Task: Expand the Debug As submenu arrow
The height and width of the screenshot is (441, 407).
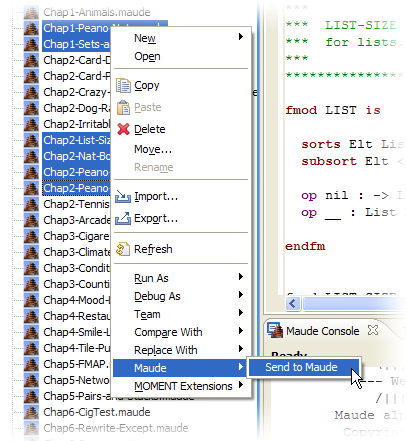Action: (x=241, y=295)
